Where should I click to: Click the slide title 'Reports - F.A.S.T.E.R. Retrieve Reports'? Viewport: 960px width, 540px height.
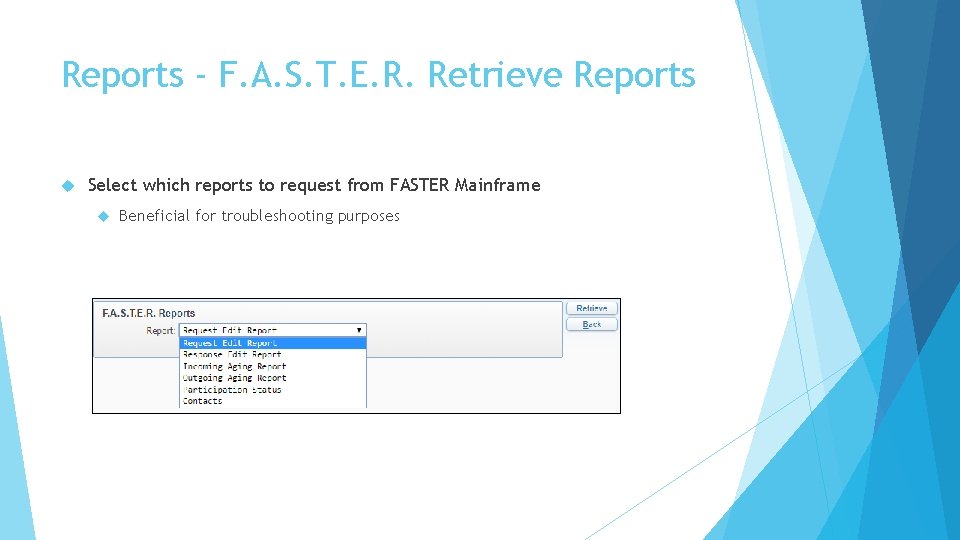click(x=378, y=75)
